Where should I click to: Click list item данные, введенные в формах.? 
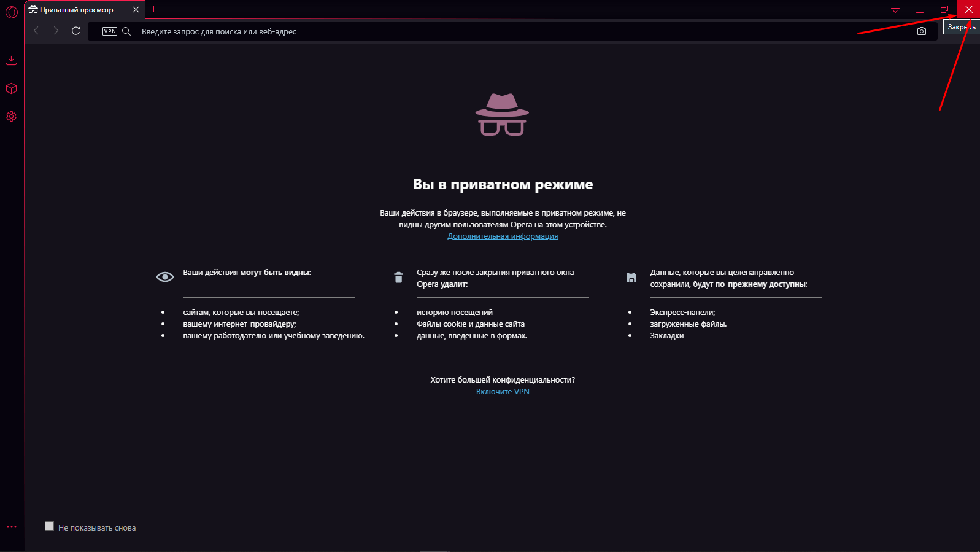pyautogui.click(x=472, y=336)
